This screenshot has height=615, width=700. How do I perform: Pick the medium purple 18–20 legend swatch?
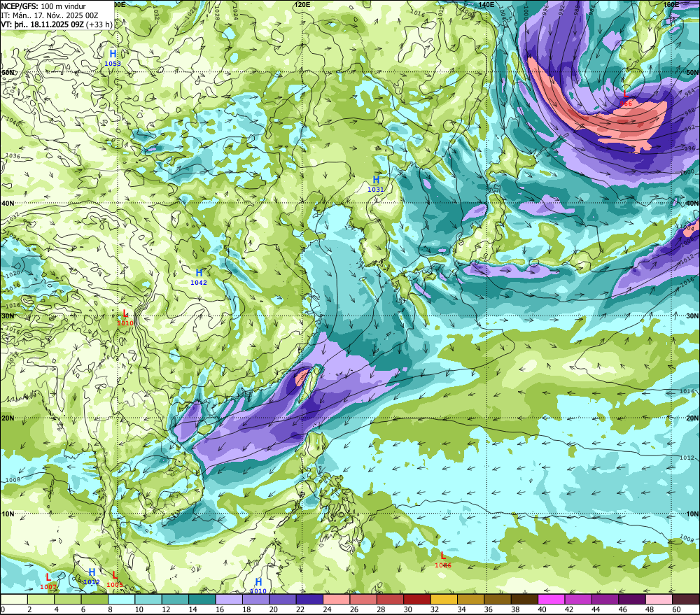(255, 600)
